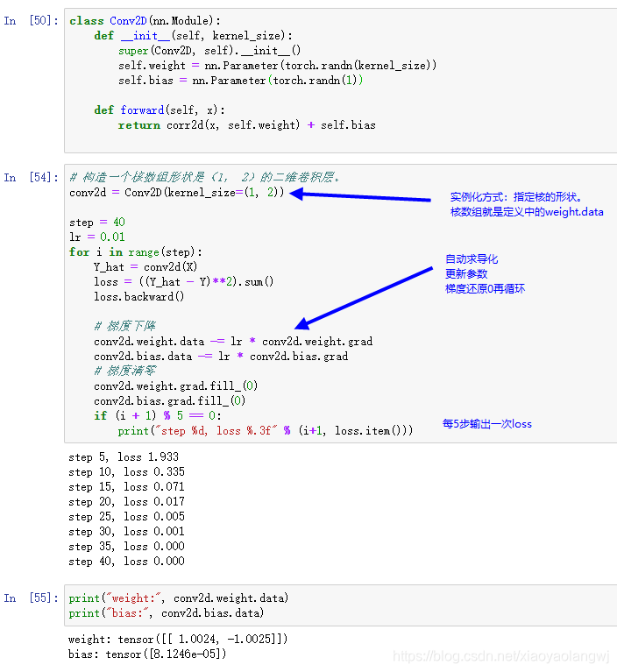Screen dimensions: 617x672
Task: Click the 'def forward(self, x):' line
Action: [x=160, y=110]
